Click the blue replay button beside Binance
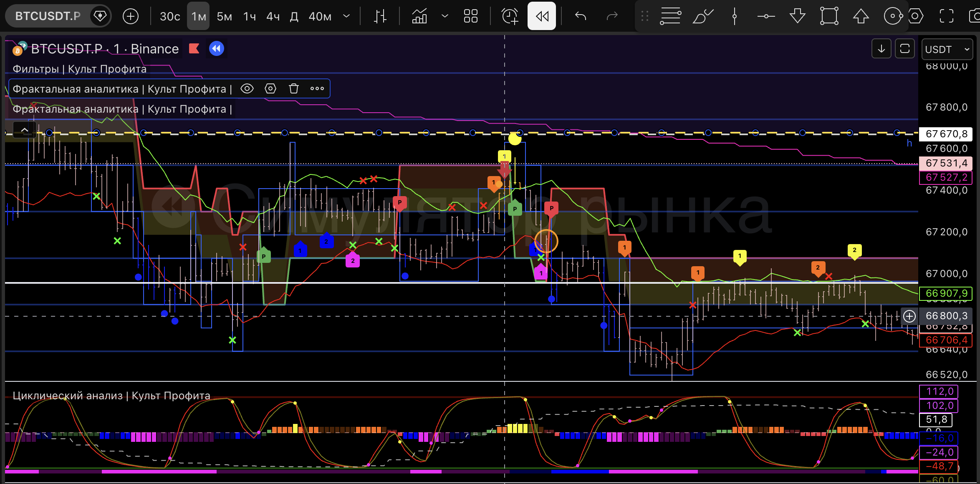980x484 pixels. (216, 49)
